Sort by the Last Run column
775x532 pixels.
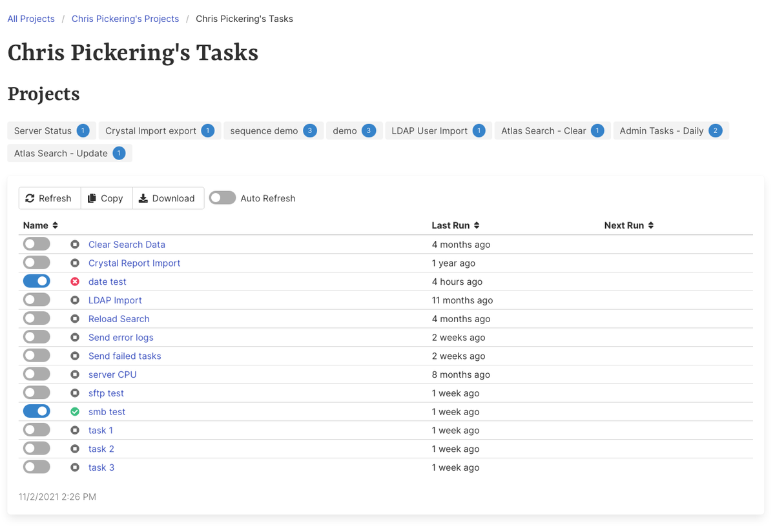pos(455,225)
